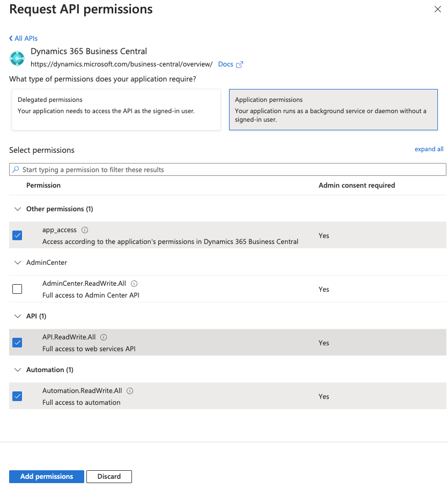Close the Request API permissions panel

[438, 9]
